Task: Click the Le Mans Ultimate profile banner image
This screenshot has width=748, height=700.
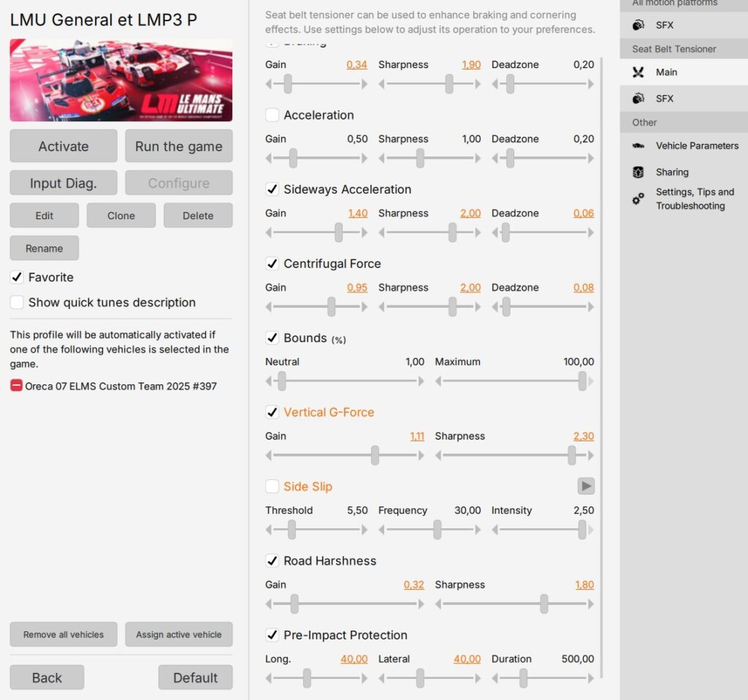Action: point(121,80)
